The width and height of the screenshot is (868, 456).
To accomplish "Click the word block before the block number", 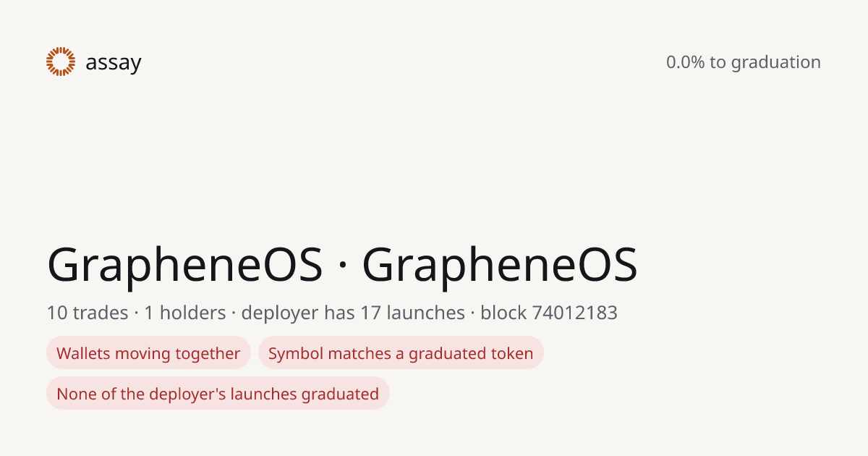I will [x=503, y=313].
